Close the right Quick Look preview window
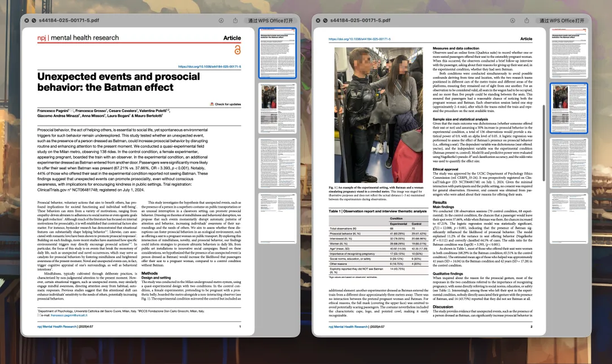 [318, 20]
